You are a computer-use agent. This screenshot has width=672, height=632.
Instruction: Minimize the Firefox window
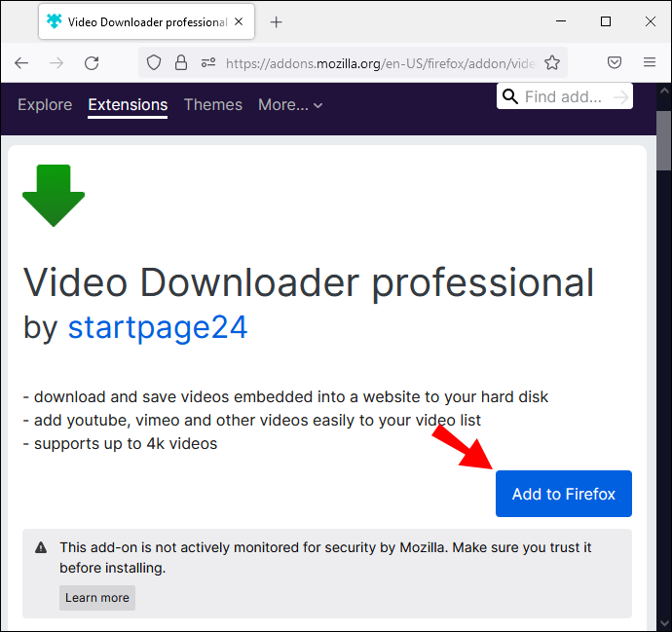click(561, 21)
